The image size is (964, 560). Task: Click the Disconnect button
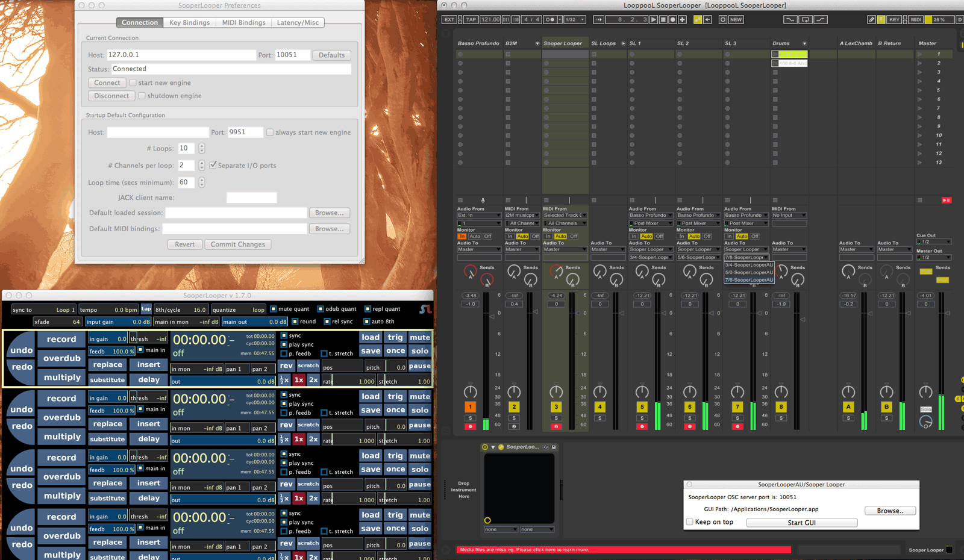click(x=111, y=96)
